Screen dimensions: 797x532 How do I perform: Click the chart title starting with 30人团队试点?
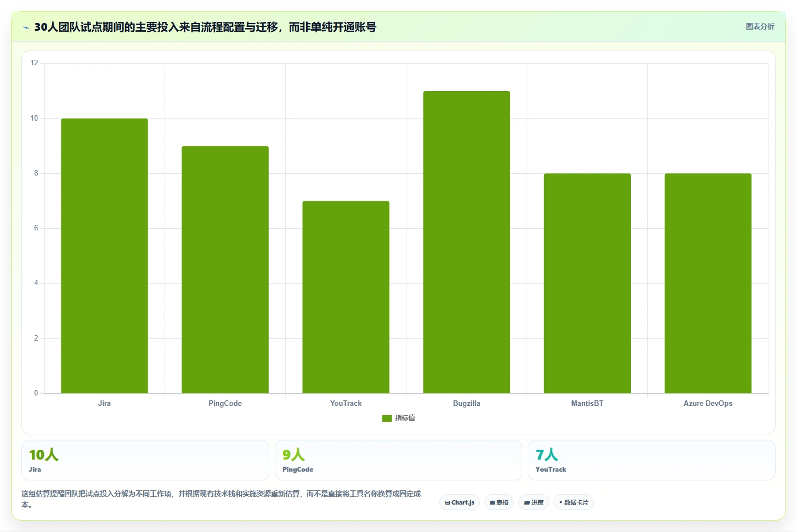coord(205,27)
